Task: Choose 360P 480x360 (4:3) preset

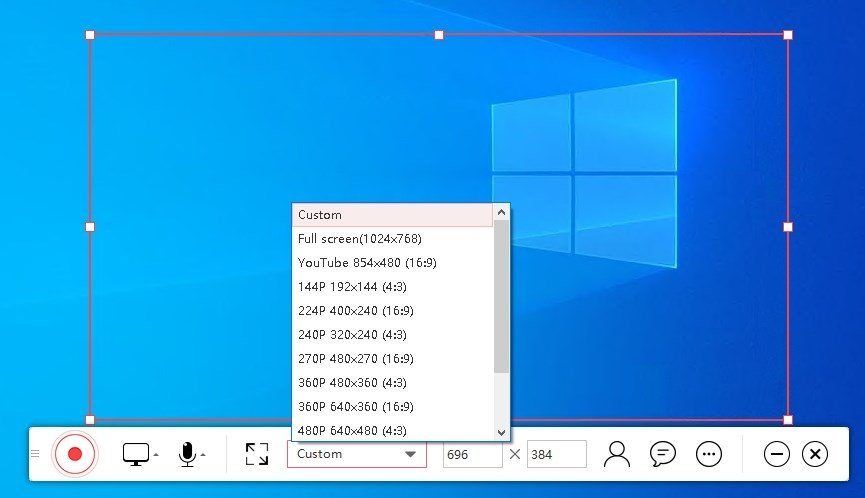Action: 392,383
